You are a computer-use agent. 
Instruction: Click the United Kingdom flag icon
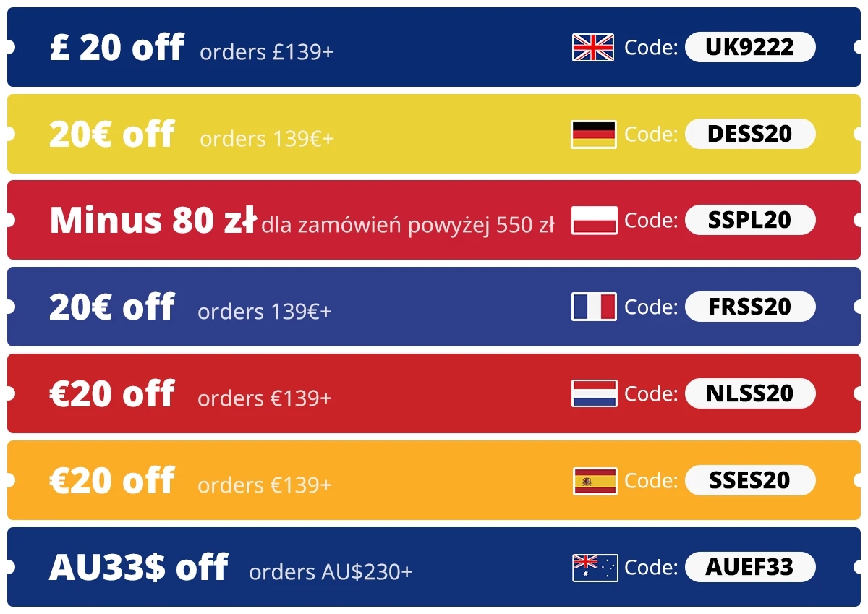(593, 48)
